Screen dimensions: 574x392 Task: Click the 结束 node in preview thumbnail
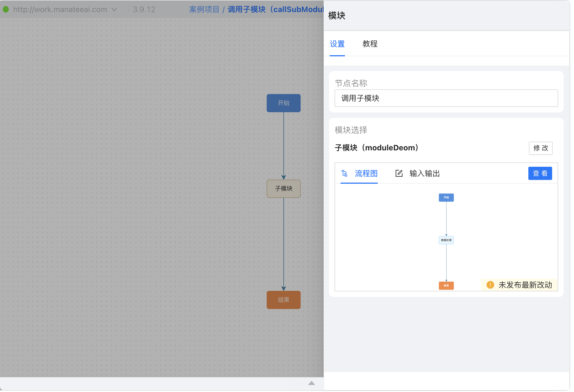click(x=446, y=286)
